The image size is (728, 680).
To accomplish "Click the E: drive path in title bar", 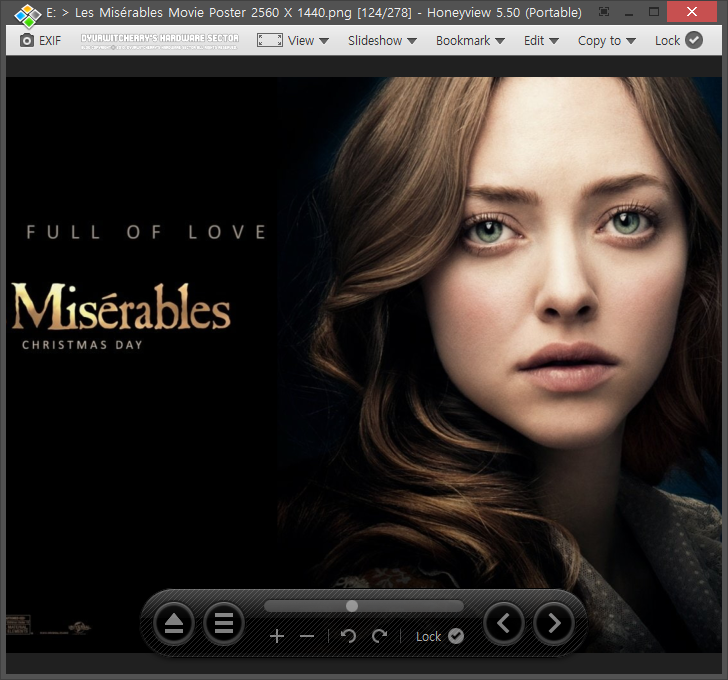I will coord(51,13).
